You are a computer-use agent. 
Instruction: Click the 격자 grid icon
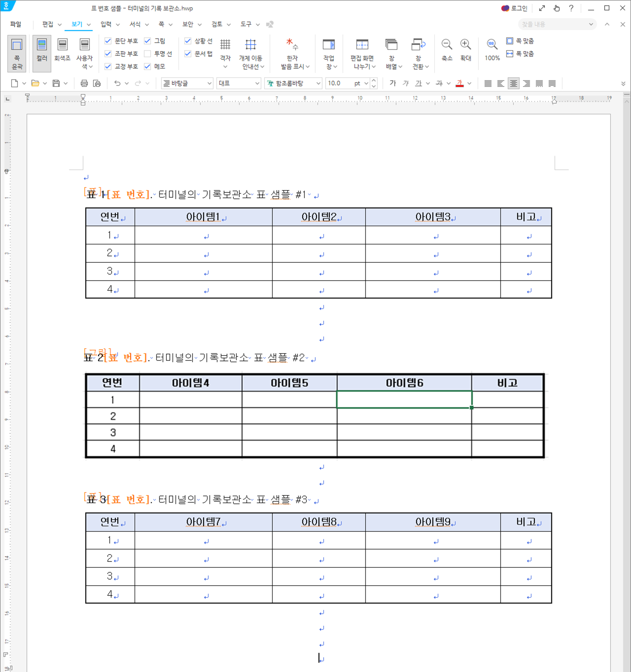click(225, 44)
